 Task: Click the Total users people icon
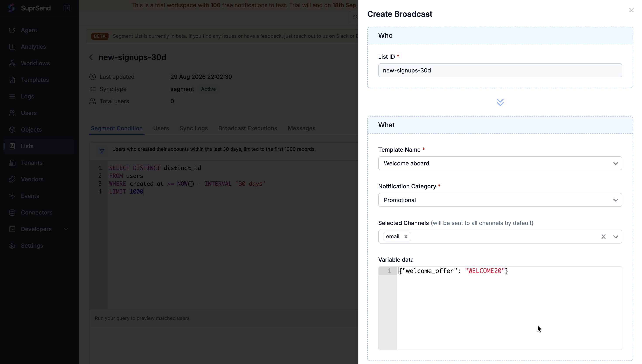tap(93, 101)
